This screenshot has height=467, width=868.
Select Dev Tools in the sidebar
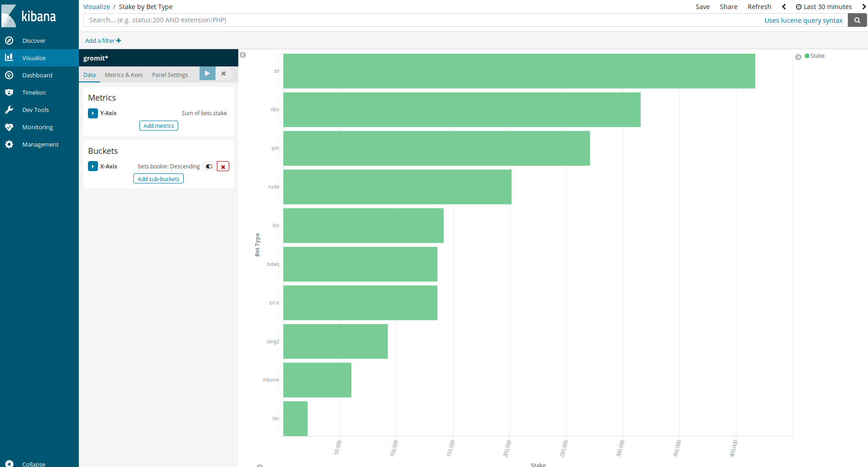(36, 110)
